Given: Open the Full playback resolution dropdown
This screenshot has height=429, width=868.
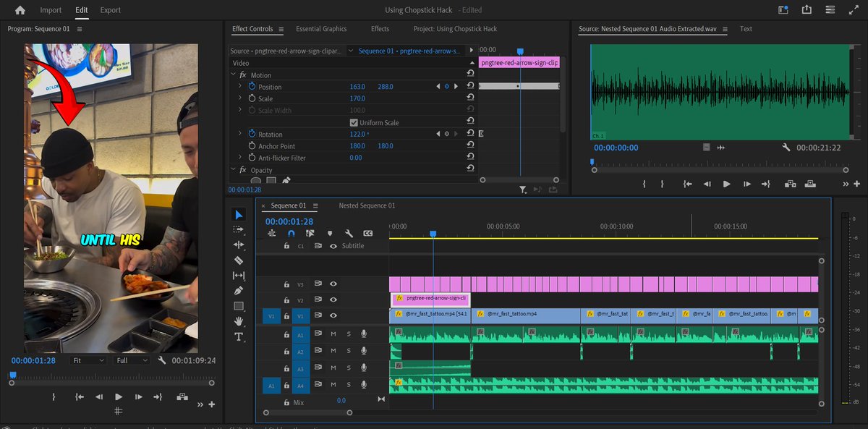Looking at the screenshot, I should (x=132, y=360).
